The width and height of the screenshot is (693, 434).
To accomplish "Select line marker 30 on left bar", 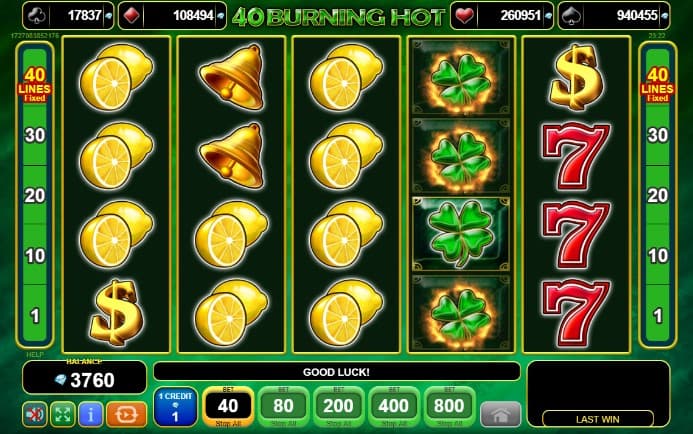I will click(35, 135).
